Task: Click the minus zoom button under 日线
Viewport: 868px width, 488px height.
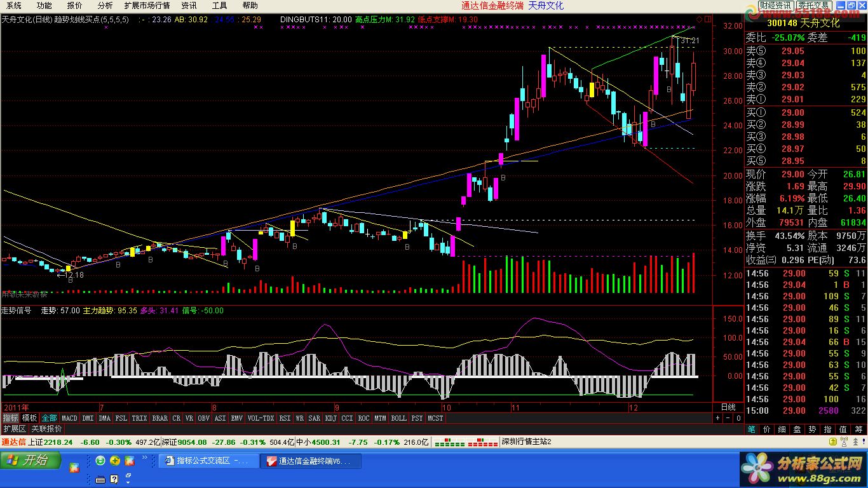Action: tap(728, 418)
